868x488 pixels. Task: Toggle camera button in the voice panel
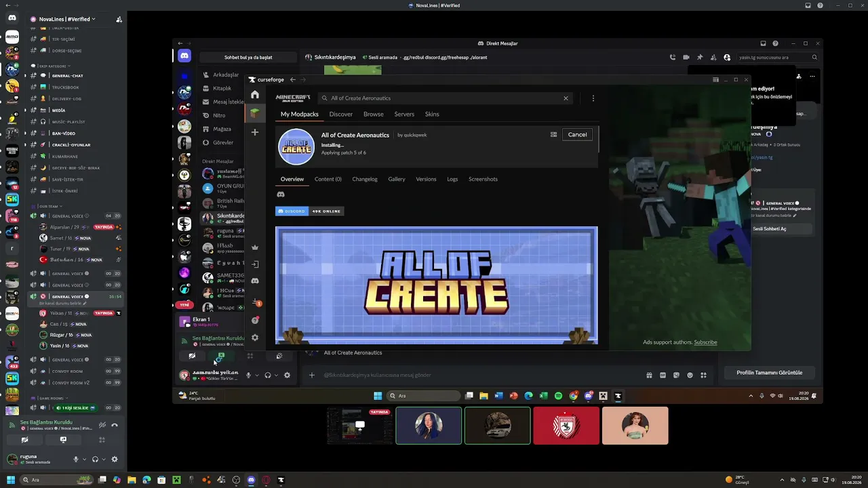coord(24,439)
